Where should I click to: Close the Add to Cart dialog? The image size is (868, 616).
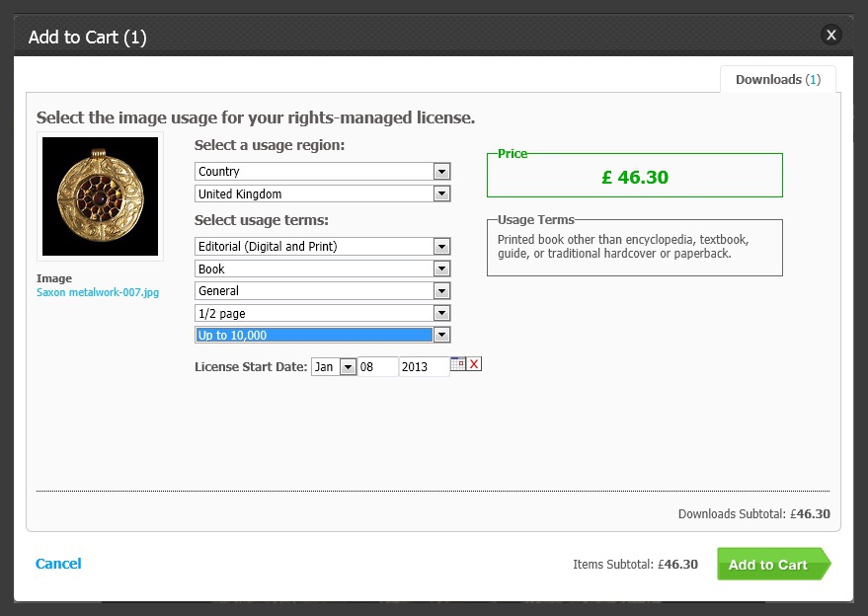(x=831, y=36)
